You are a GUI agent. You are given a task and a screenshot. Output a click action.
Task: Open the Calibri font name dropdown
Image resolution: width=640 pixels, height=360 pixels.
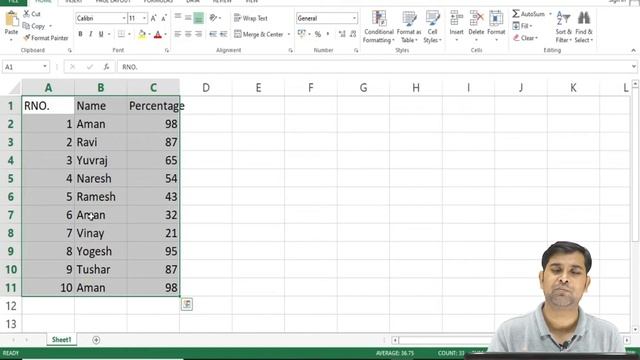(124, 18)
